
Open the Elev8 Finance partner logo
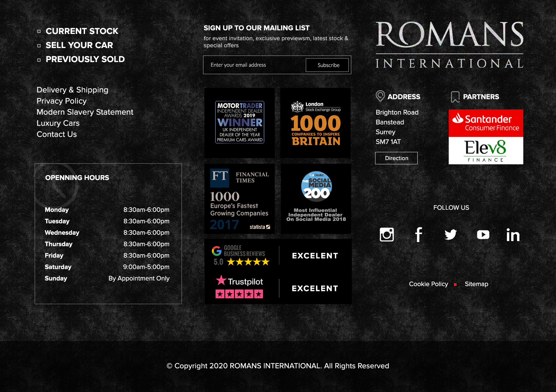486,150
